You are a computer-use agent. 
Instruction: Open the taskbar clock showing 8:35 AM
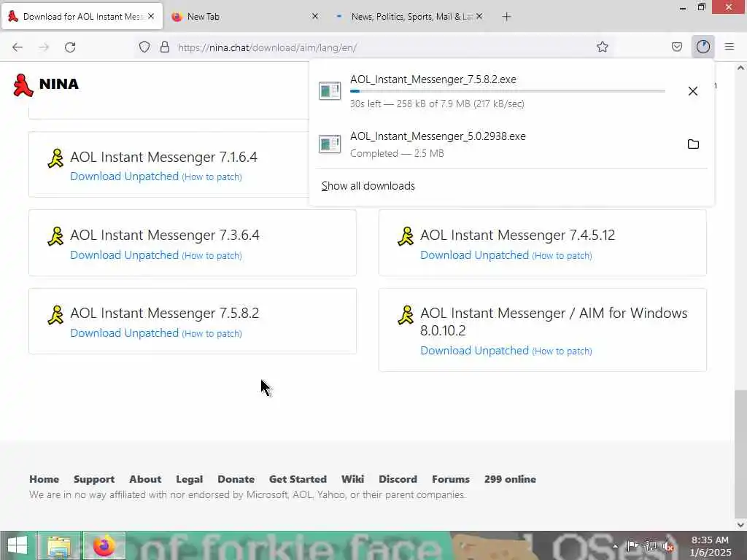710,545
